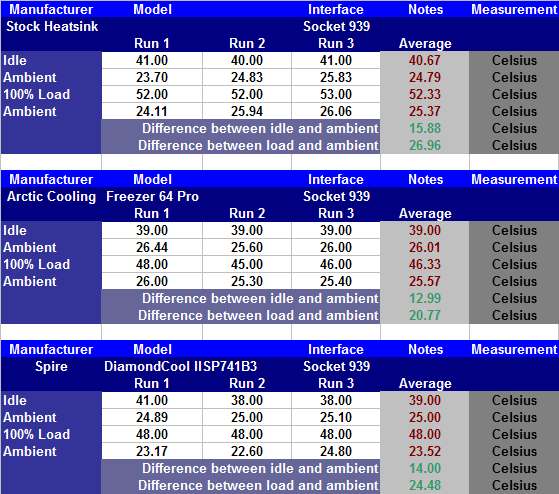Click the Celsius cell beside 46.33
This screenshot has height=494, width=559.
tap(514, 264)
